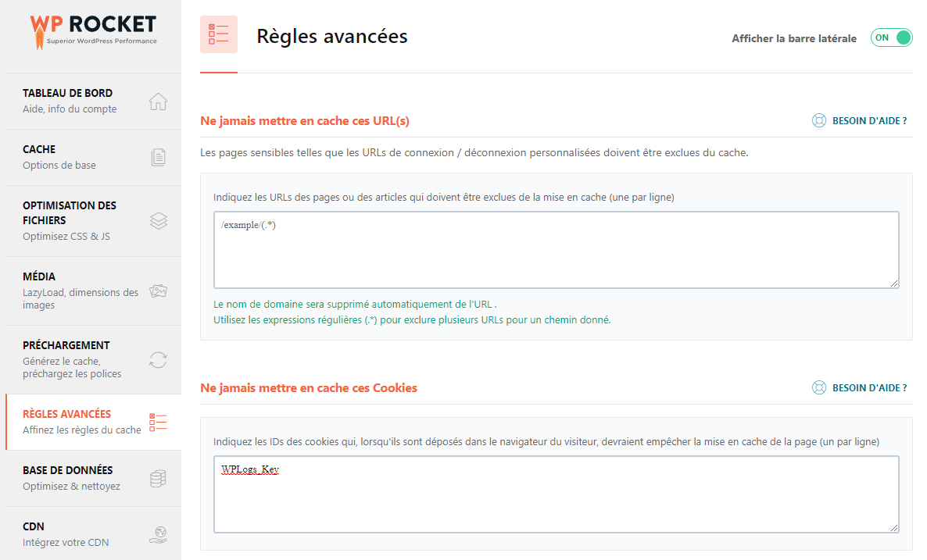Click the WP Rocket logo
927x560 pixels.
coord(94,32)
